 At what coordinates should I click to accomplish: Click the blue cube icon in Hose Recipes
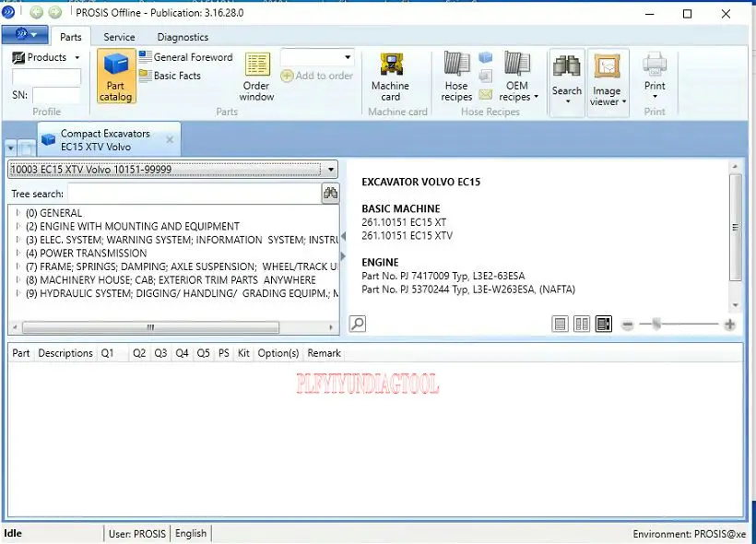tap(486, 58)
